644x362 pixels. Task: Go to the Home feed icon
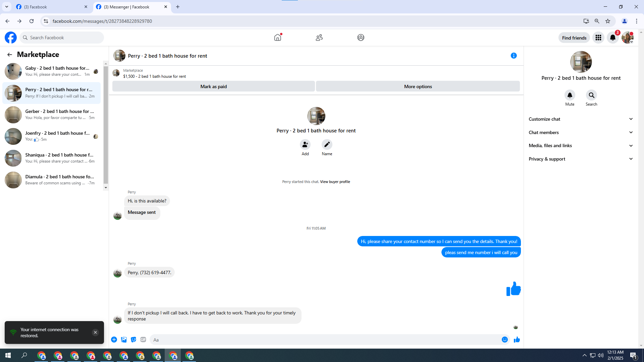click(x=278, y=38)
